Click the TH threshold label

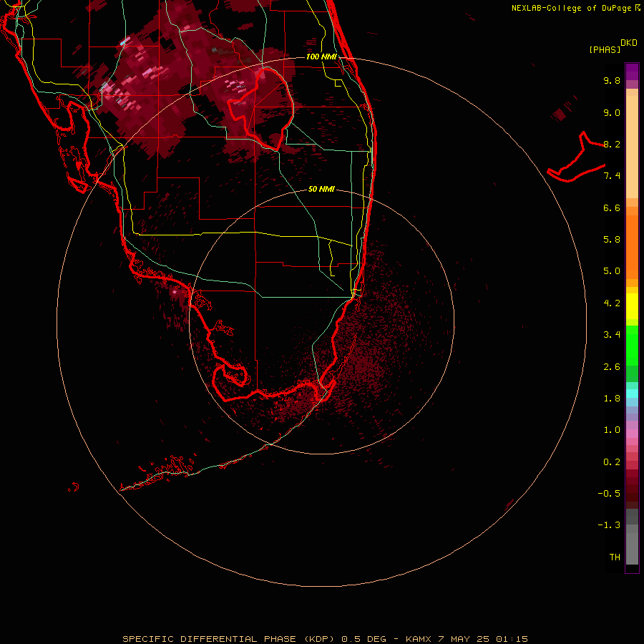pyautogui.click(x=615, y=557)
